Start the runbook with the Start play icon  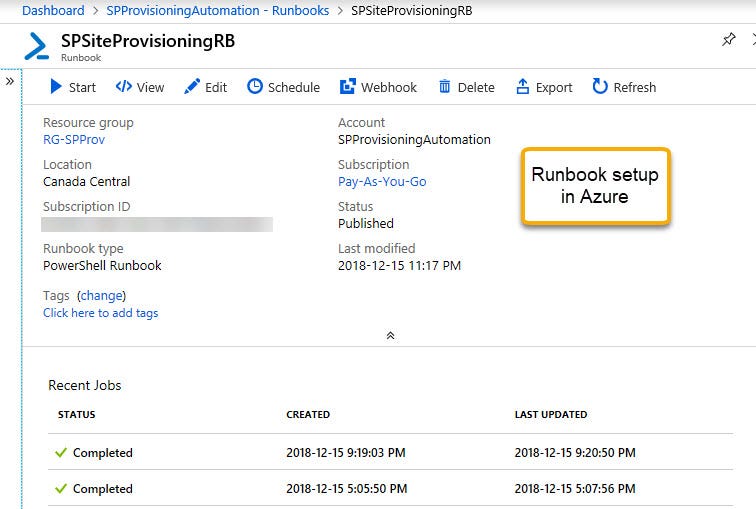(x=56, y=87)
